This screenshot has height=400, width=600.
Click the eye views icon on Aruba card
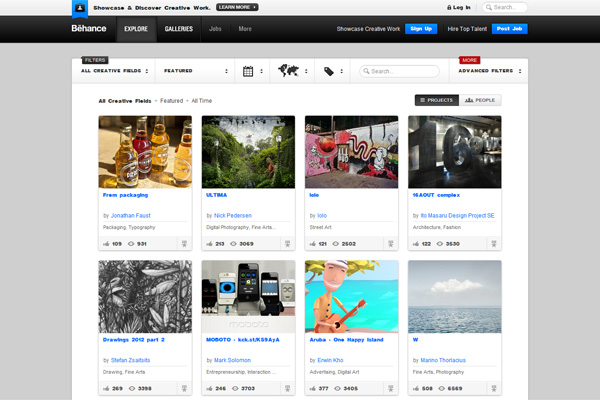(337, 388)
